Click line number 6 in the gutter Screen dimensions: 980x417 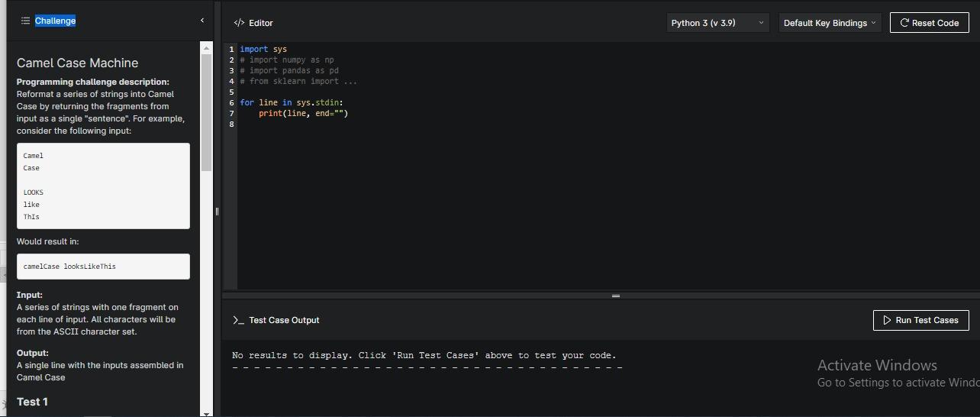[231, 102]
